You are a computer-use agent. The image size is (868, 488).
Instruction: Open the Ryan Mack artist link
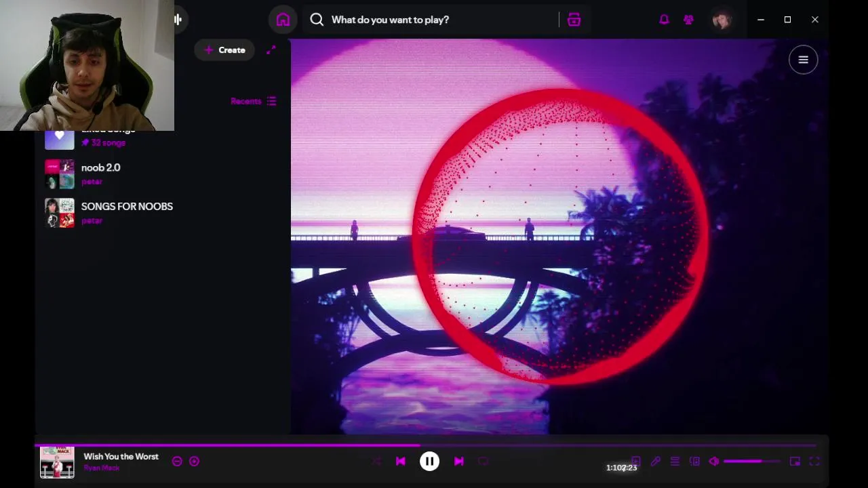[x=102, y=468]
